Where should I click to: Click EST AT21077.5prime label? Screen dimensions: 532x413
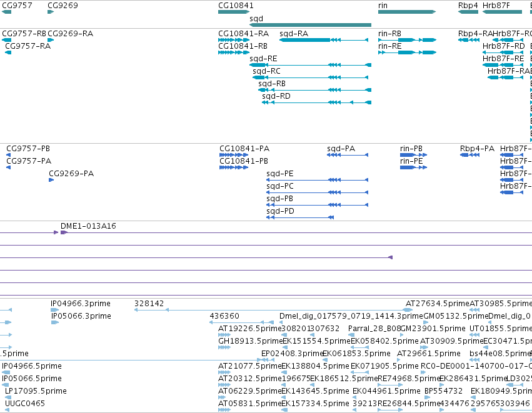tap(249, 366)
